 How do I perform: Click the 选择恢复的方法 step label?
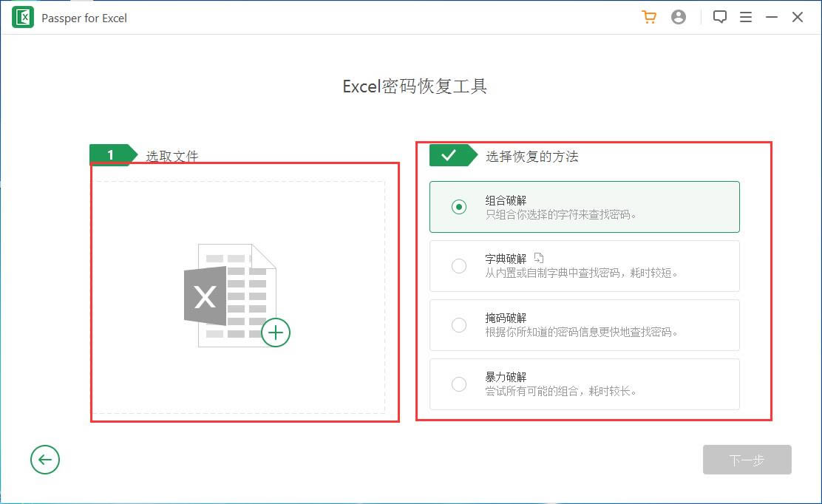(x=532, y=156)
